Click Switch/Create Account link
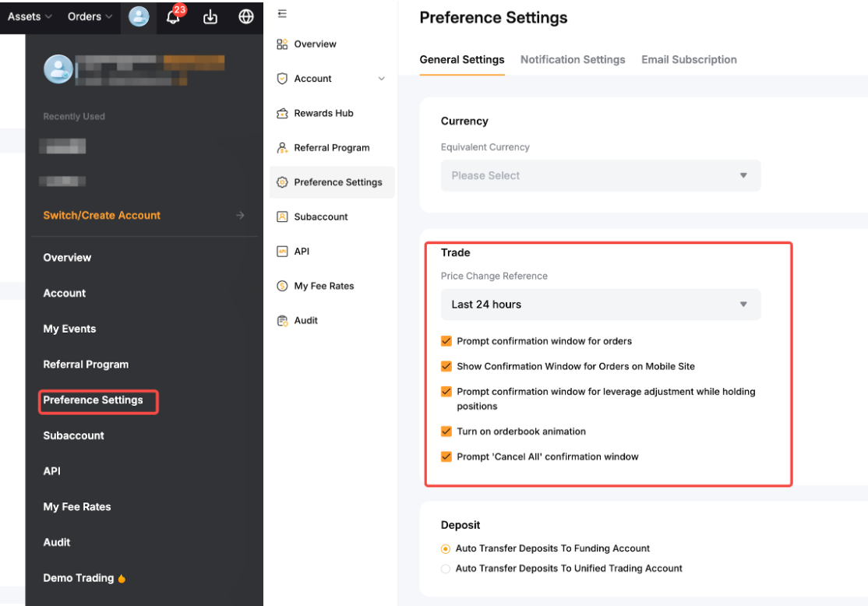Image resolution: width=868 pixels, height=606 pixels. click(102, 216)
